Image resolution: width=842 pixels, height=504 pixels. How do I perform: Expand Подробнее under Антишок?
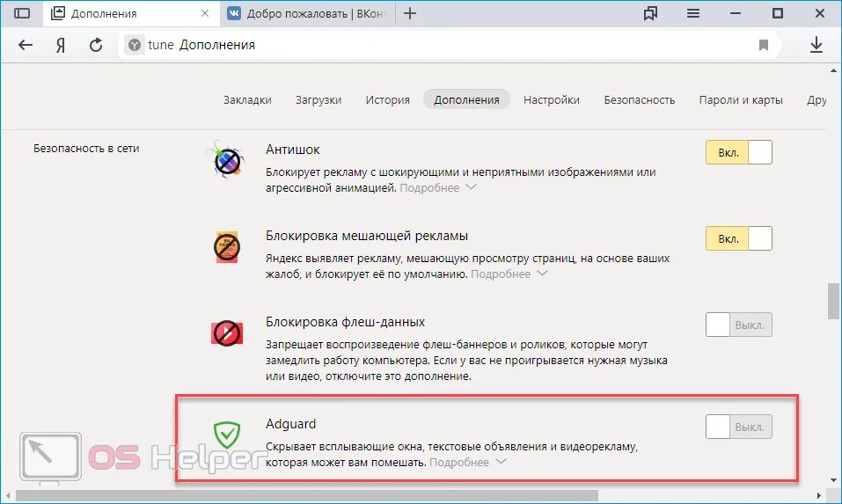(x=437, y=188)
